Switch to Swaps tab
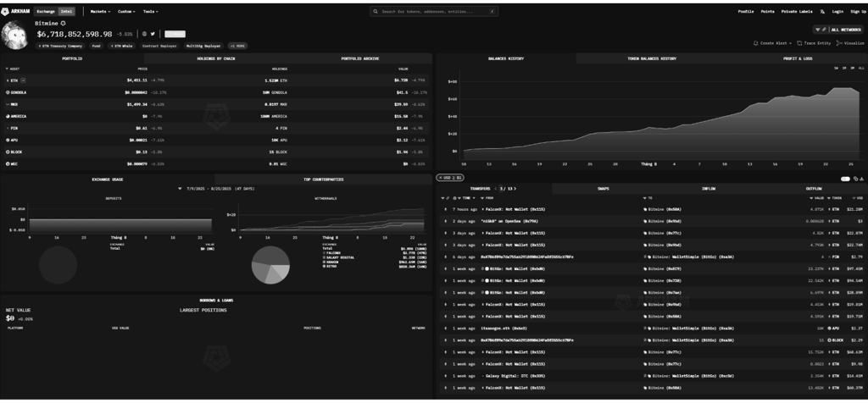Viewport: 868px width, 403px height. coord(603,189)
